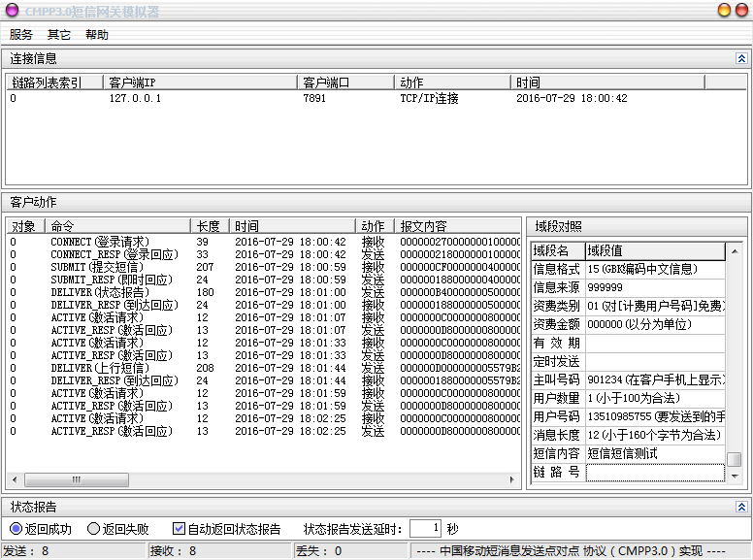Toggle the 自动返回状态报告 checkbox
The width and height of the screenshot is (753, 560).
pyautogui.click(x=179, y=529)
